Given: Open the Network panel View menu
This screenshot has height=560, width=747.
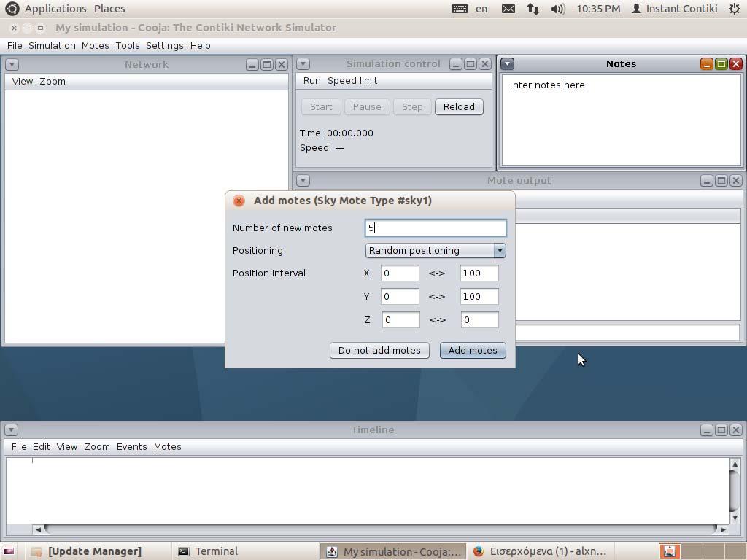Looking at the screenshot, I should click(23, 82).
